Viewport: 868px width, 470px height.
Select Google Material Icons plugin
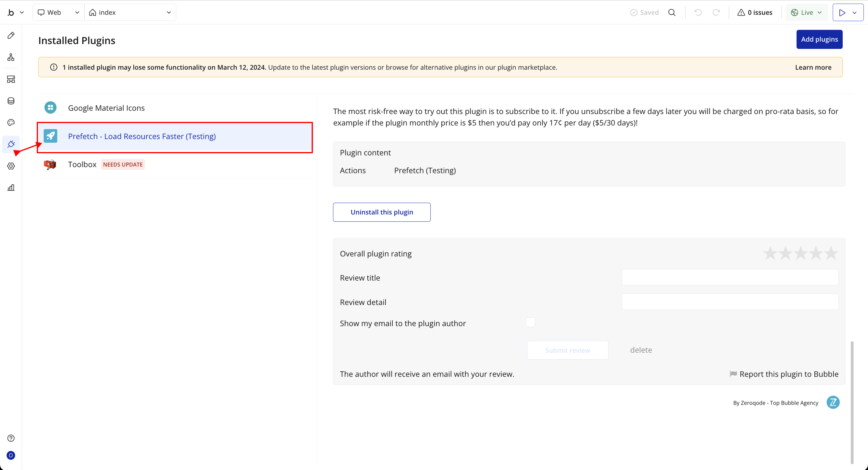pos(106,108)
